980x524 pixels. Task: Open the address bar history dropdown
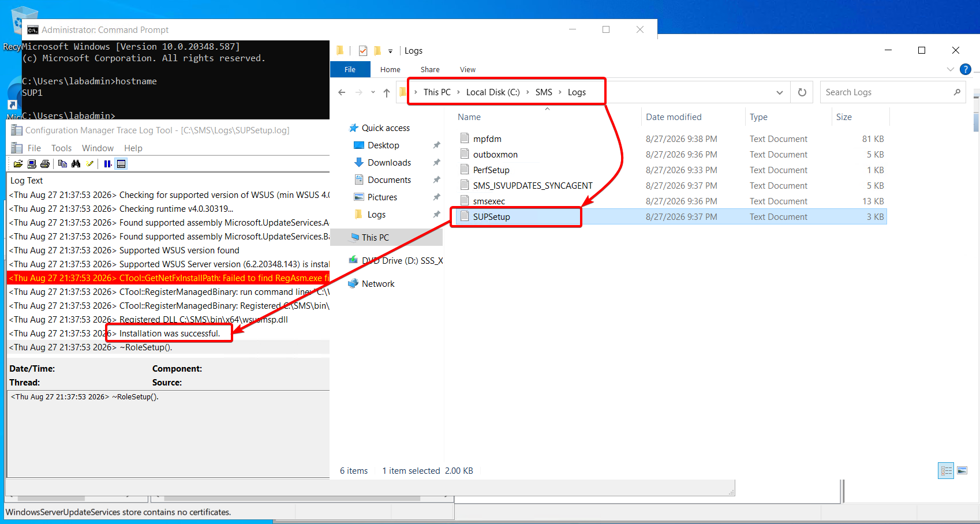[x=780, y=92]
